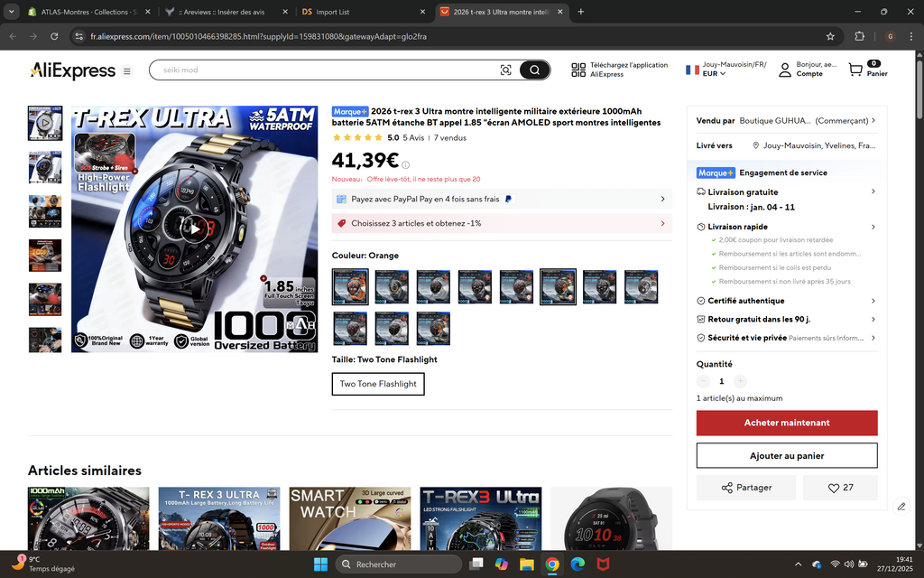Open the tab search dropdown arrow
Screen dimensions: 924x578
tap(11, 12)
